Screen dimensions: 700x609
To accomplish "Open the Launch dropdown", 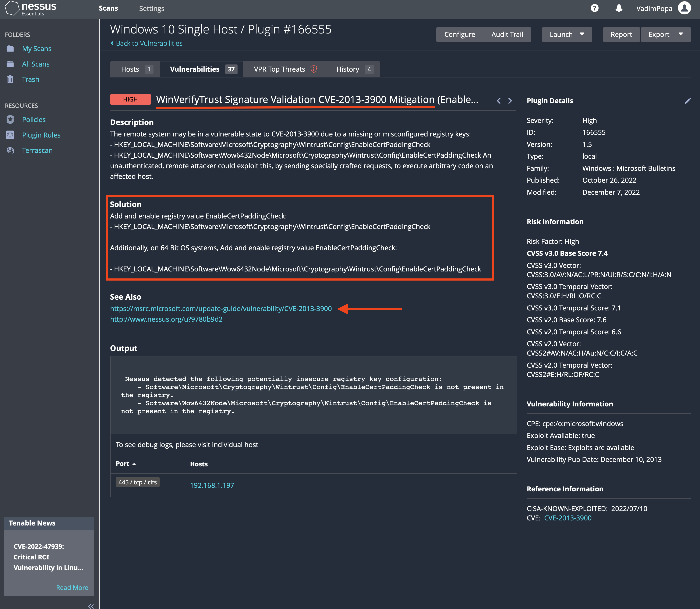I will click(566, 34).
